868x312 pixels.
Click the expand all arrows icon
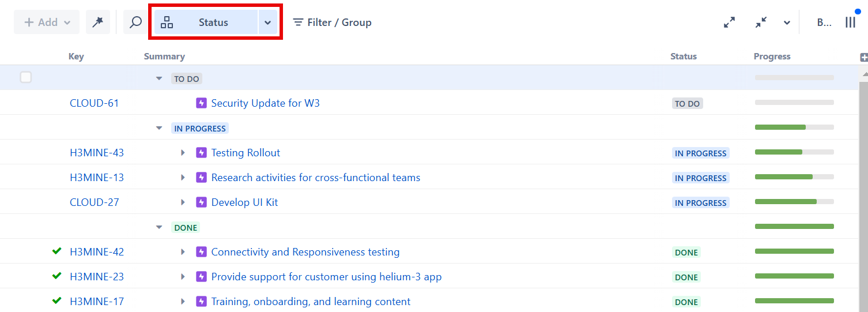point(729,22)
